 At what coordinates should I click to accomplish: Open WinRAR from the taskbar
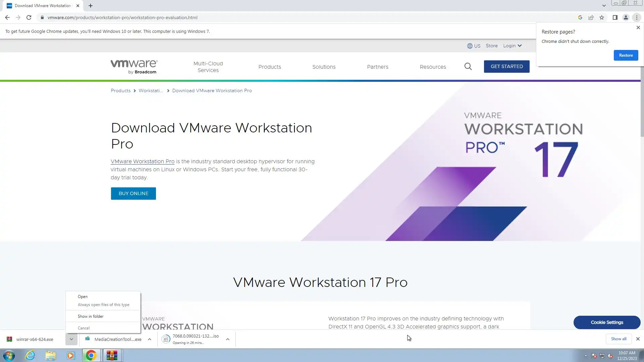pyautogui.click(x=112, y=355)
